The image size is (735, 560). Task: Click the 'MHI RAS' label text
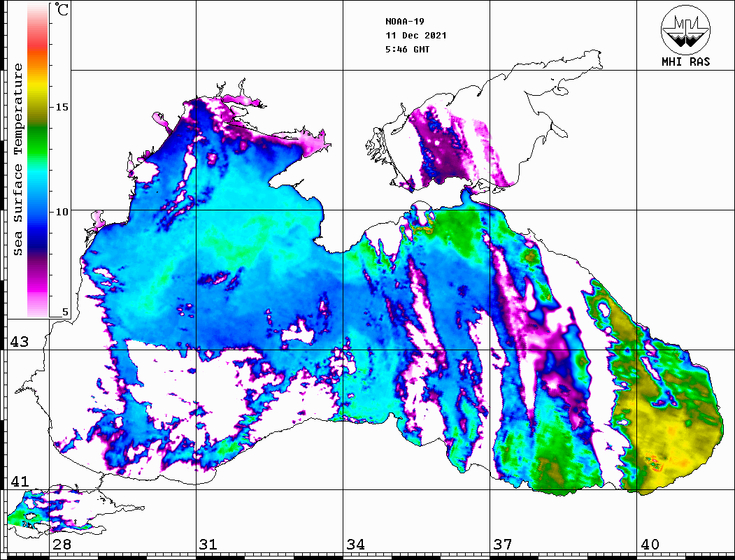pos(686,62)
